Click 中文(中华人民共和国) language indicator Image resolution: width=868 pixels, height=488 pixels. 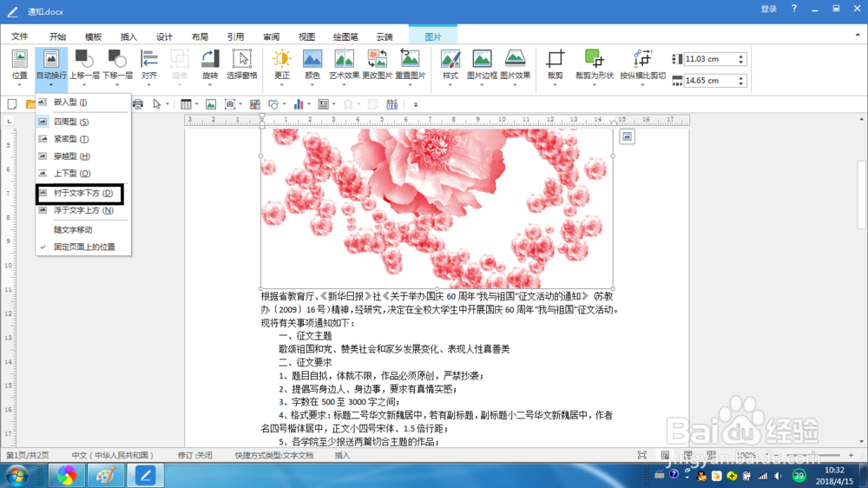coord(112,455)
